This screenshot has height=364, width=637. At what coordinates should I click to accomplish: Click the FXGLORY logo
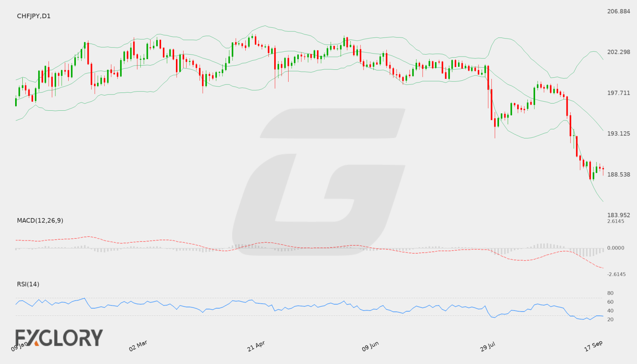tap(59, 338)
